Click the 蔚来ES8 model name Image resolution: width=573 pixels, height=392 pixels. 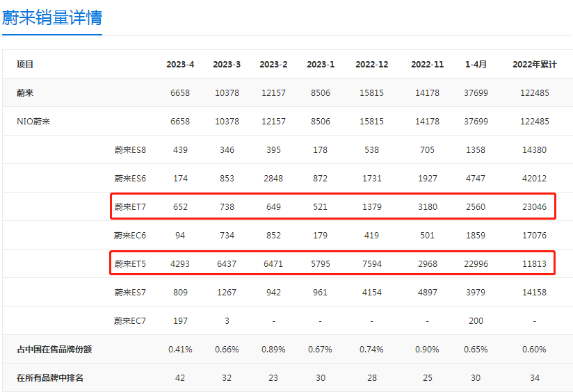(x=130, y=150)
